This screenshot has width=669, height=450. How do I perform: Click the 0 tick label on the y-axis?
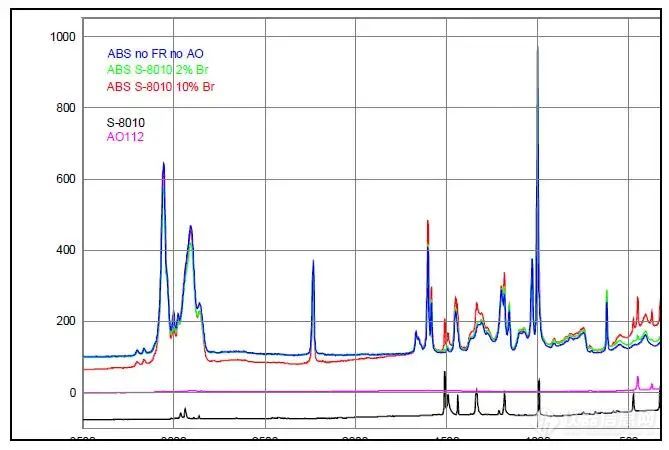72,393
